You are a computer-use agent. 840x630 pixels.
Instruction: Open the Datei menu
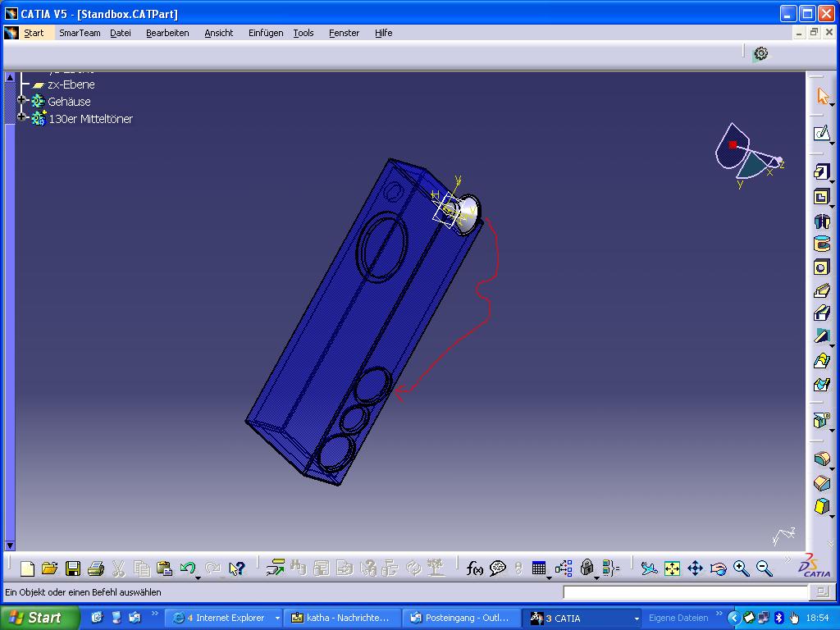coord(121,33)
